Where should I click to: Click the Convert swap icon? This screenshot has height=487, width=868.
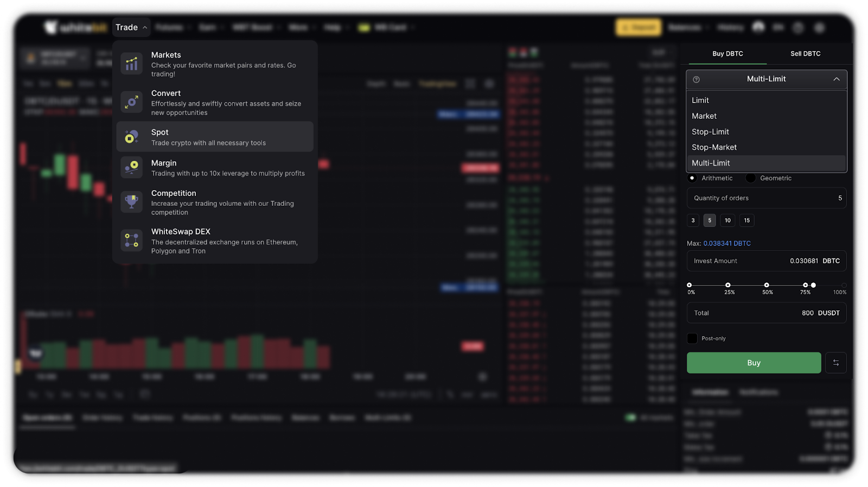click(x=131, y=102)
